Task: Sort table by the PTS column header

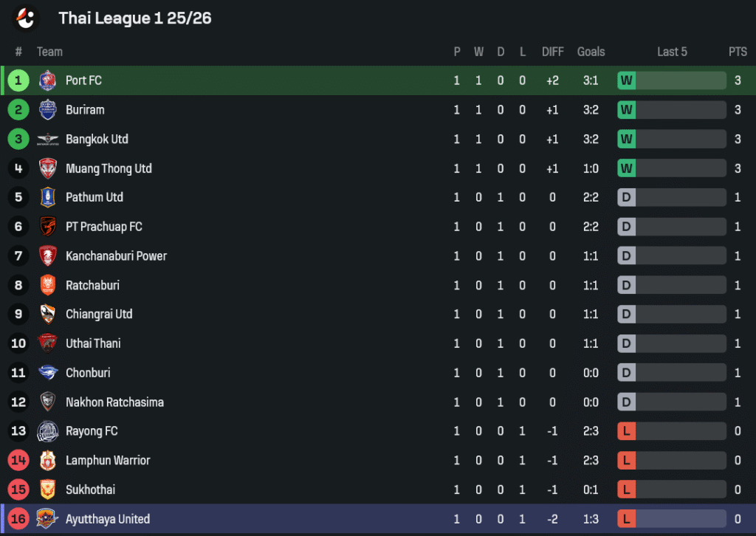Action: pyautogui.click(x=738, y=52)
